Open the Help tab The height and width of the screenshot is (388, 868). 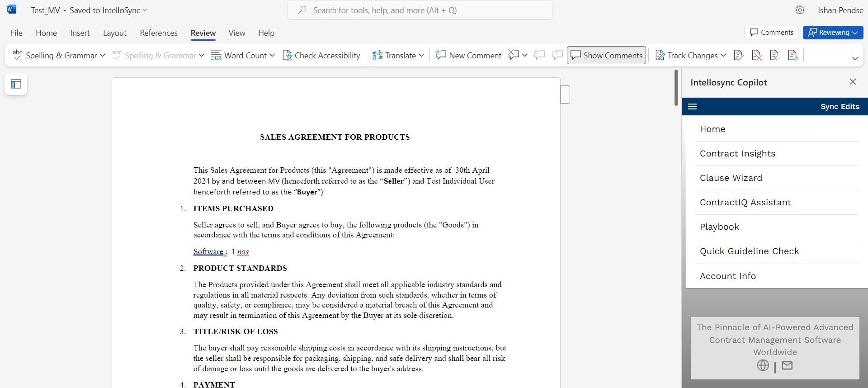[x=266, y=33]
